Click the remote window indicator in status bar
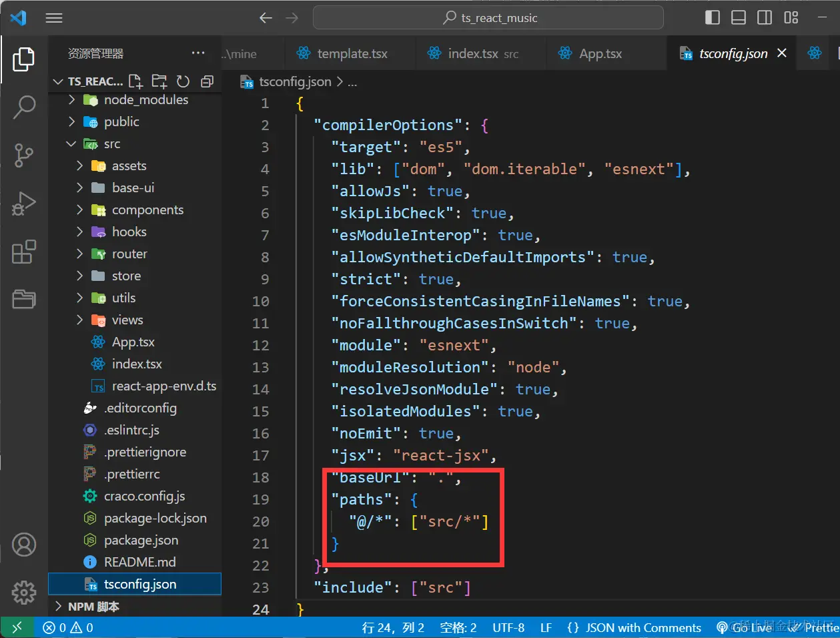The image size is (840, 638). [17, 627]
